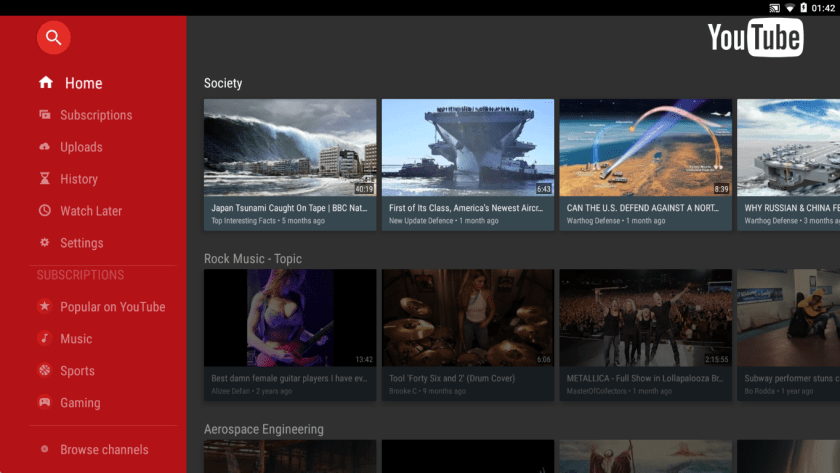Screen dimensions: 840x473
Task: Play the aircraft carrier video thumbnail
Action: (x=468, y=147)
